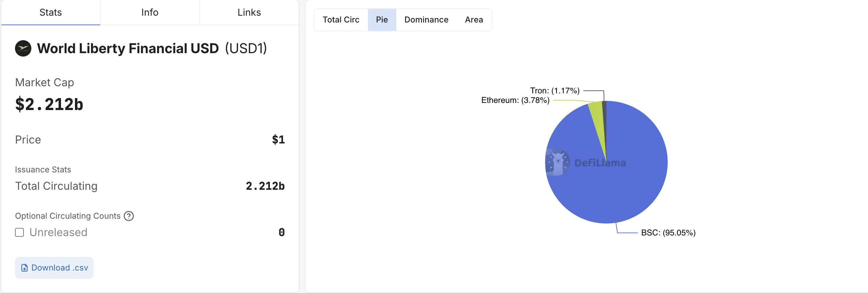This screenshot has width=868, height=293.
Task: Click the Unreleased label text
Action: click(x=59, y=232)
